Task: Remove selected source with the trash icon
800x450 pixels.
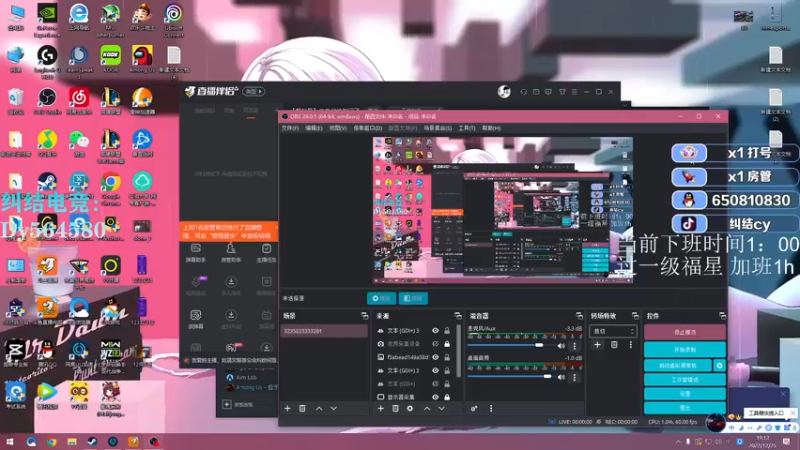Action: click(x=395, y=408)
